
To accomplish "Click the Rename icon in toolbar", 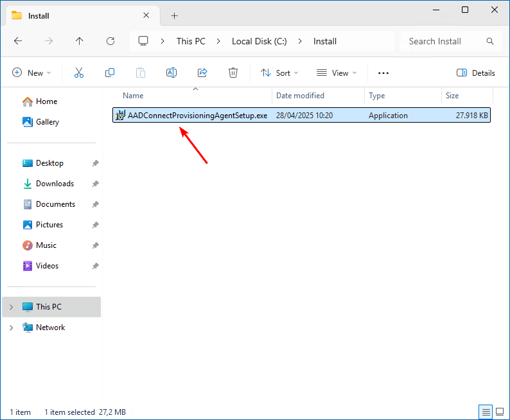I will click(171, 73).
